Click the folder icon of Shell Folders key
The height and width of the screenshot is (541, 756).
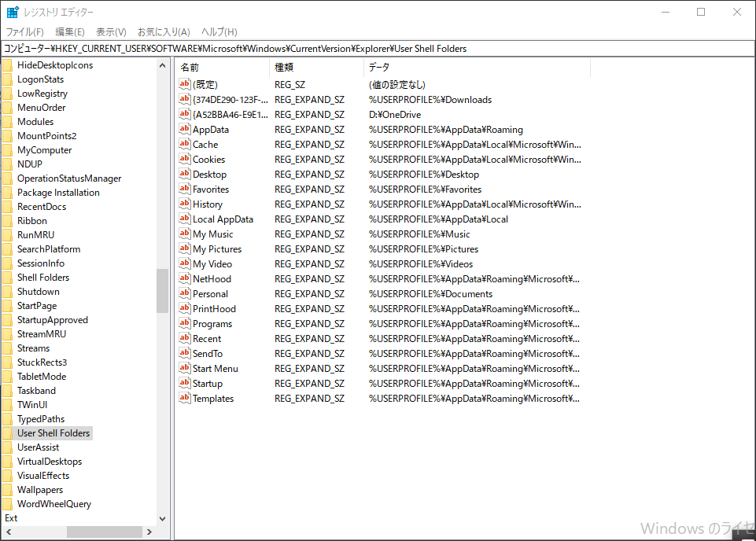pyautogui.click(x=7, y=278)
